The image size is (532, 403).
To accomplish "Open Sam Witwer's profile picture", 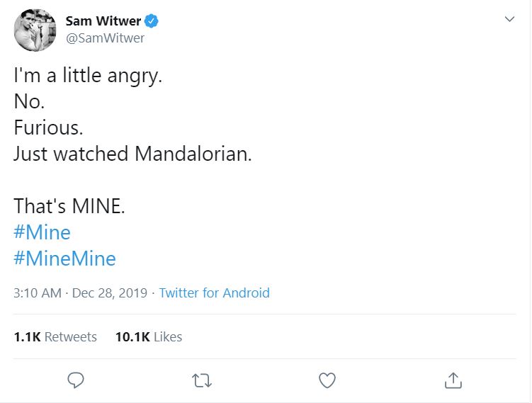I will [x=35, y=30].
